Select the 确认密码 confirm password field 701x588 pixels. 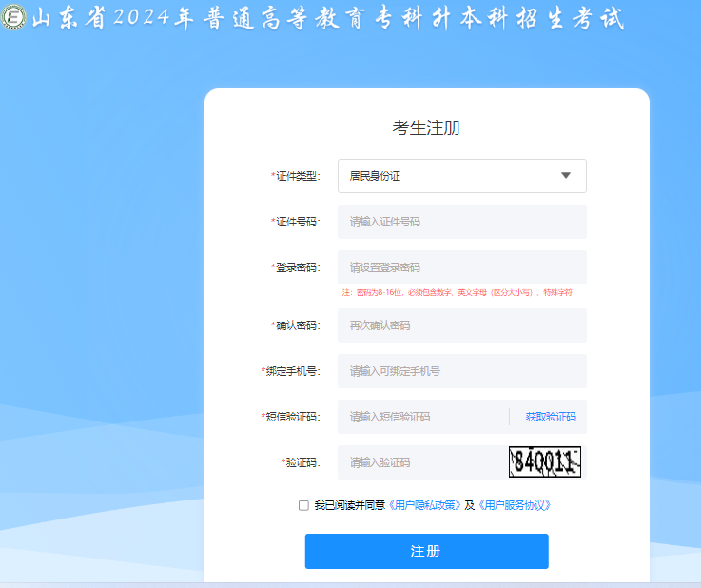(x=461, y=325)
